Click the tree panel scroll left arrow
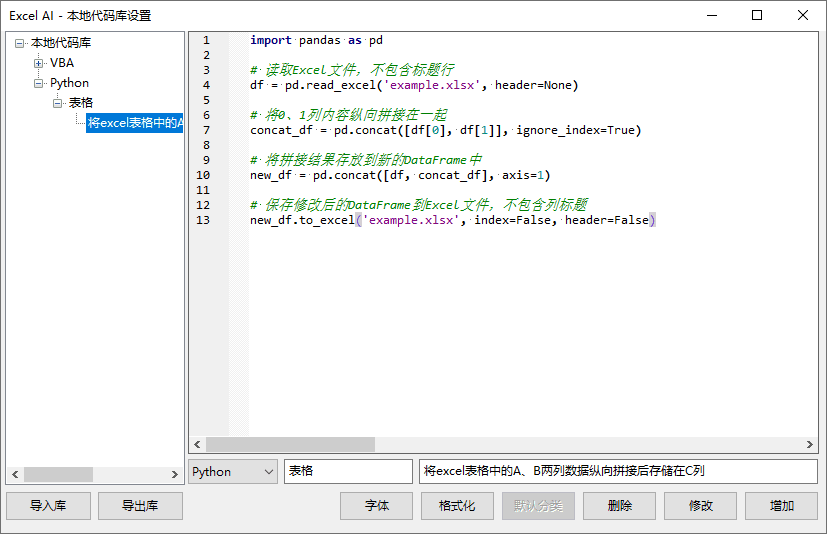Image resolution: width=827 pixels, height=534 pixels. [15, 474]
